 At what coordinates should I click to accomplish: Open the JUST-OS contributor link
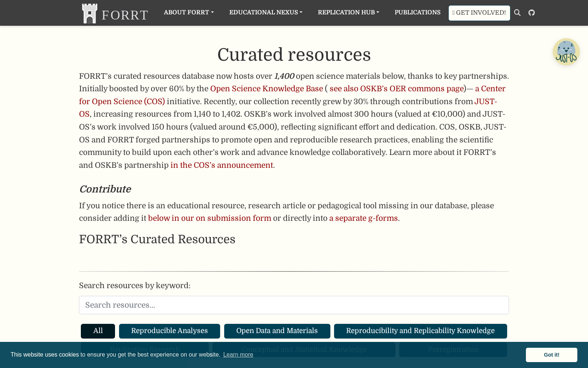pos(485,102)
